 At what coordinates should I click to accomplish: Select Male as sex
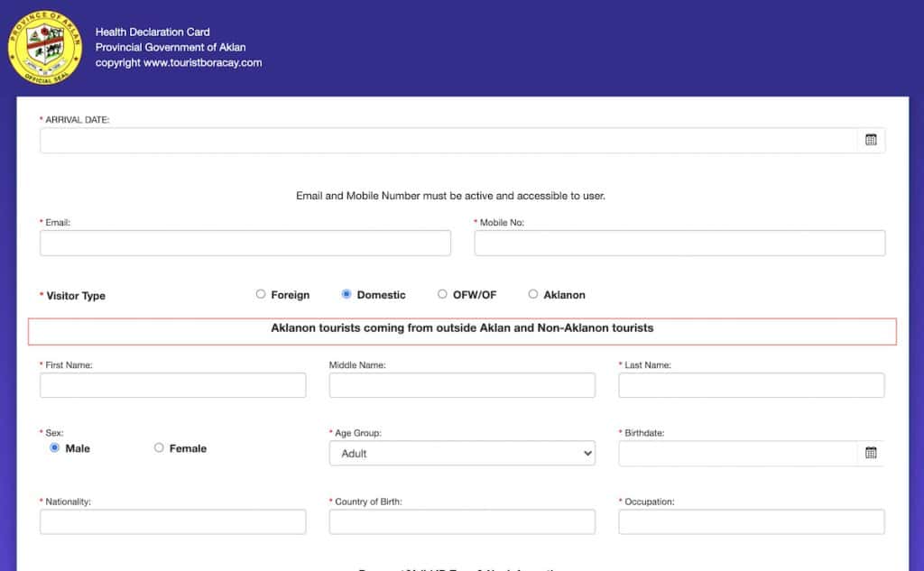tap(55, 447)
